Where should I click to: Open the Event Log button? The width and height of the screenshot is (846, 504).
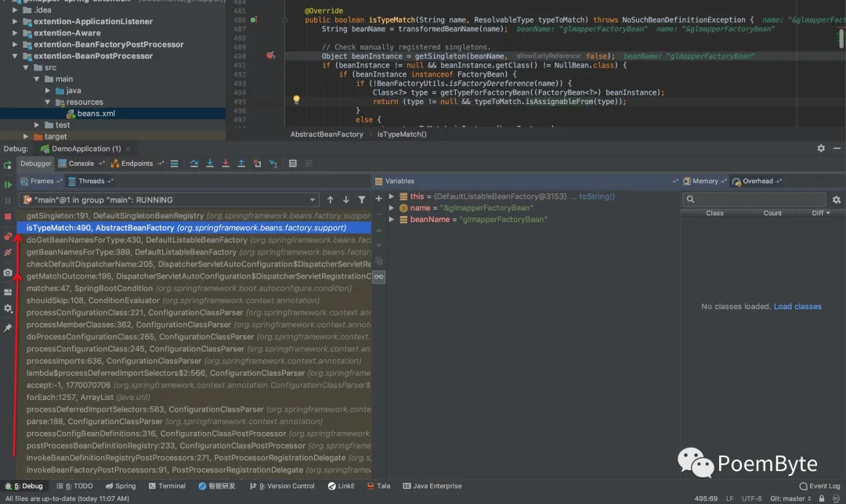pyautogui.click(x=819, y=486)
